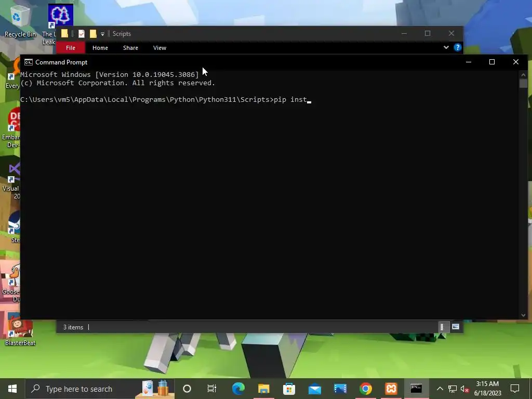
Task: Switch to large icons view in Scripts status bar
Action: pyautogui.click(x=456, y=327)
